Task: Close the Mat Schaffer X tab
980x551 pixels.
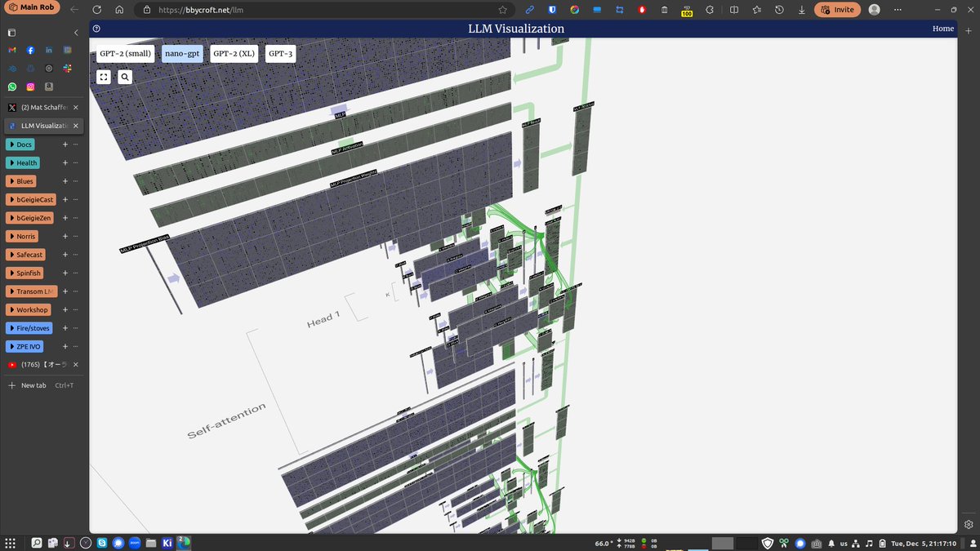Action: point(76,107)
